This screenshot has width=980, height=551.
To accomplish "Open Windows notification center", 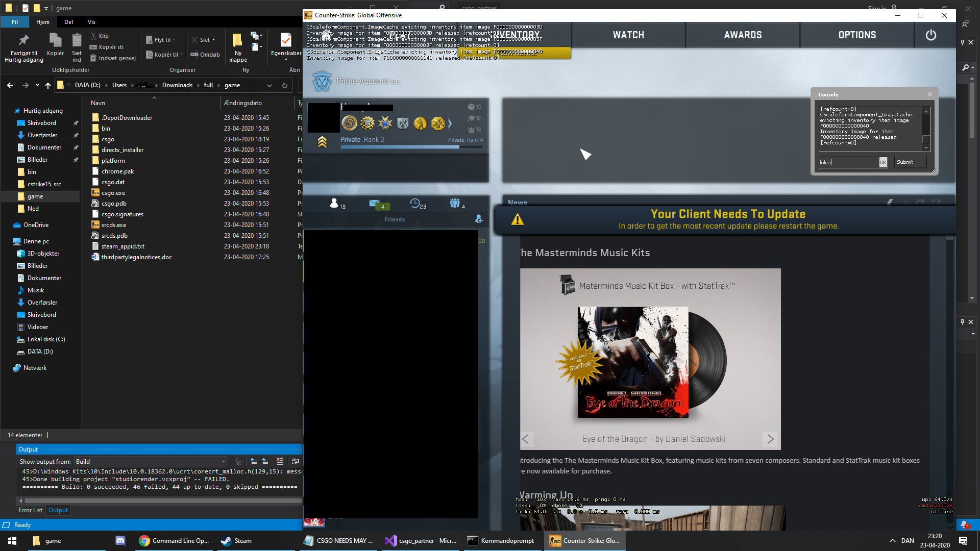I will click(963, 541).
